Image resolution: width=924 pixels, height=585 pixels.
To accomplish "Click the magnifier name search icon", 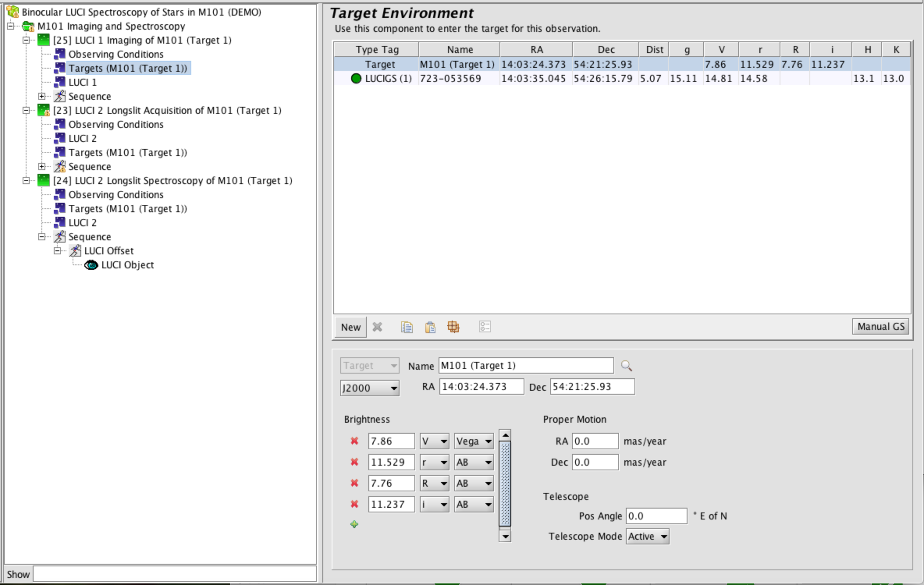I will pos(626,365).
